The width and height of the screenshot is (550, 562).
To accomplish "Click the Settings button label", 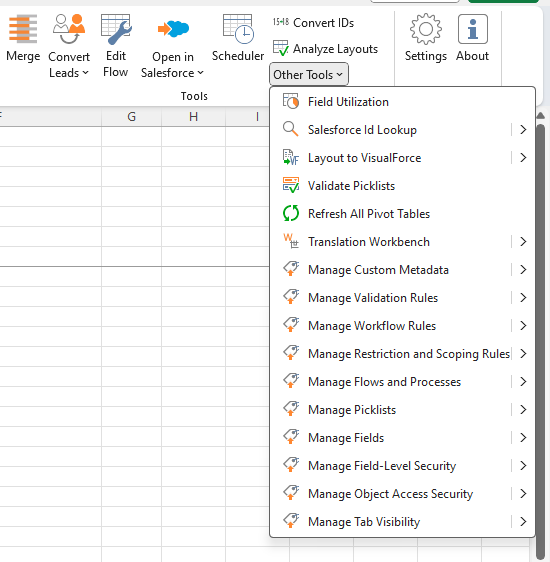I will (426, 56).
